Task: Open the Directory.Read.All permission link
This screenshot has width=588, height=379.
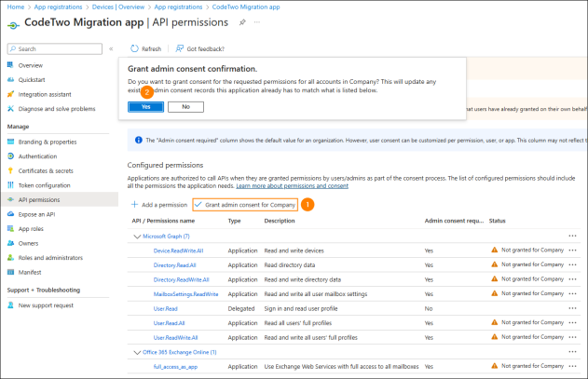Action: point(175,265)
